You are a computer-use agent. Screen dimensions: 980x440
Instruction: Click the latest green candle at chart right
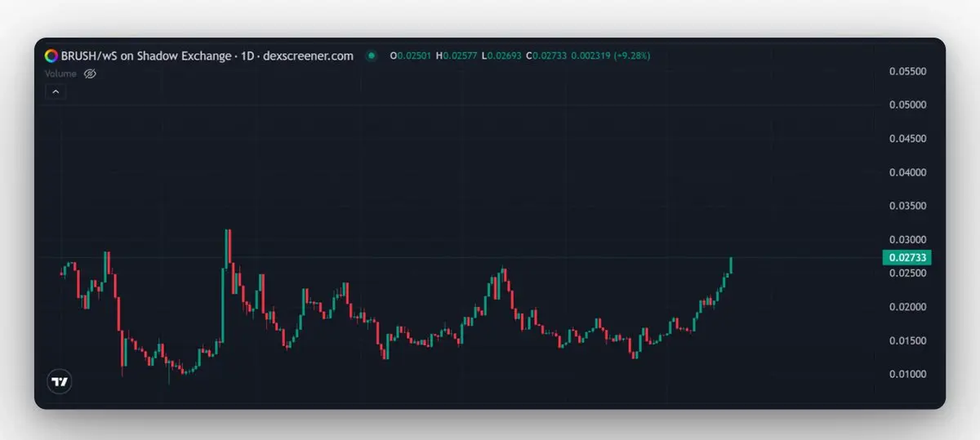coord(731,265)
